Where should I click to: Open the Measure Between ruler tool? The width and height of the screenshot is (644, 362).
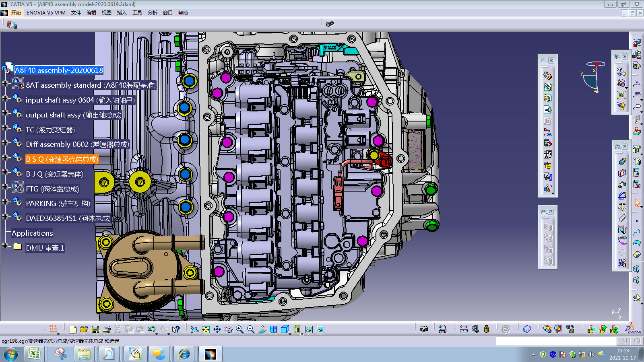(x=464, y=329)
